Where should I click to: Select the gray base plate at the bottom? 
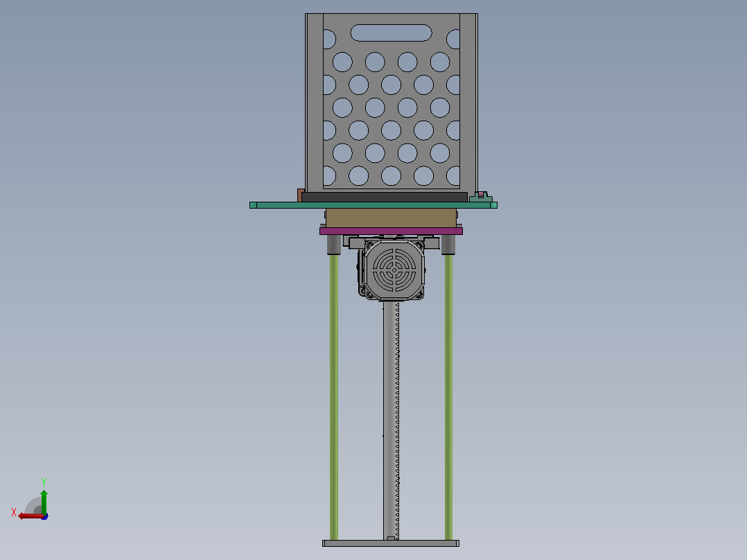pyautogui.click(x=391, y=543)
